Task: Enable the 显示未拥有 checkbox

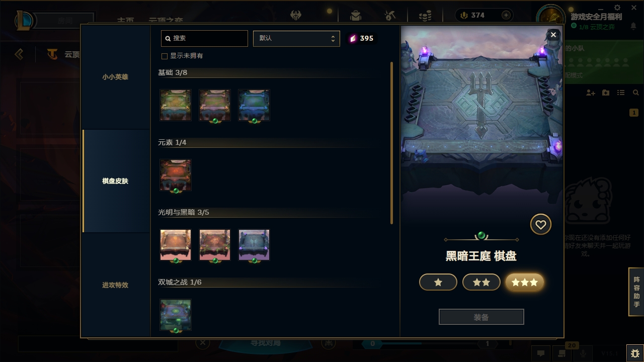Action: pyautogui.click(x=164, y=56)
